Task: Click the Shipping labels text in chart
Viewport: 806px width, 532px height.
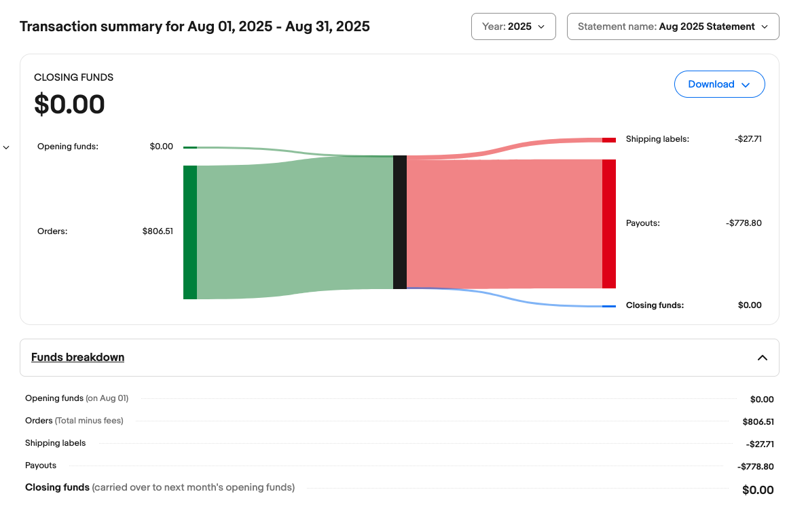Action: 657,139
